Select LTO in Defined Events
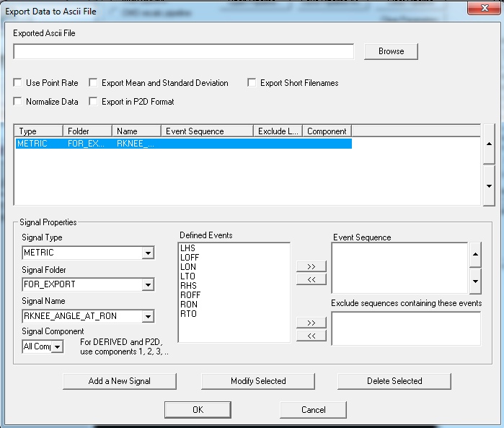 tap(187, 276)
